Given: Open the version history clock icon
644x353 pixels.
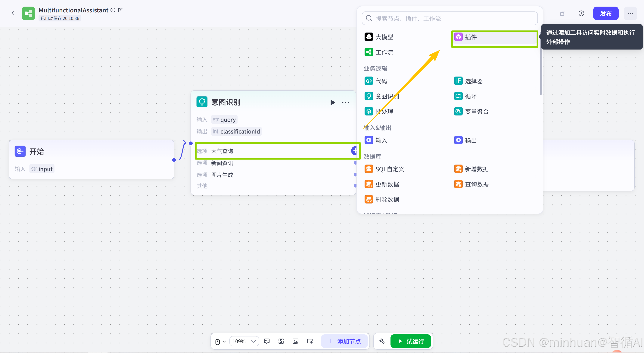Looking at the screenshot, I should (581, 13).
